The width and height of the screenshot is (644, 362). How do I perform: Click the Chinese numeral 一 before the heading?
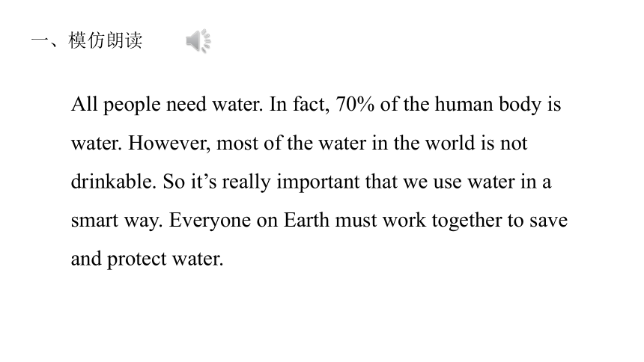[x=40, y=40]
